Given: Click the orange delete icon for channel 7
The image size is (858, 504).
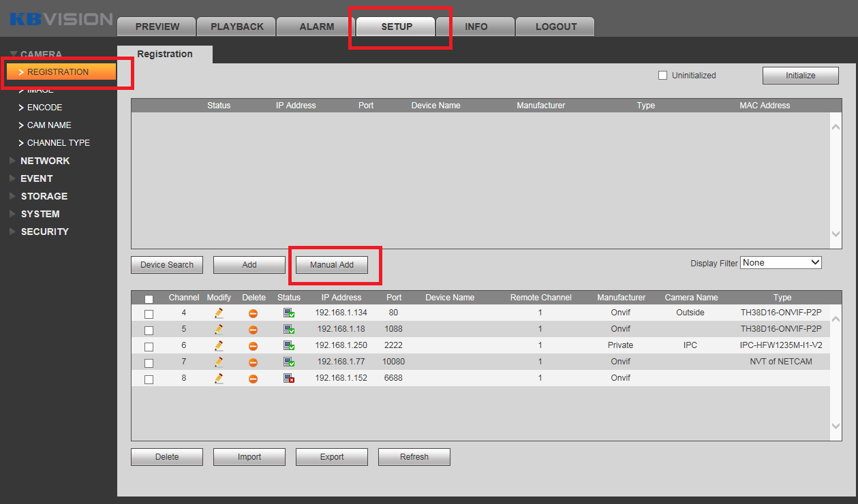Looking at the screenshot, I should (x=253, y=362).
